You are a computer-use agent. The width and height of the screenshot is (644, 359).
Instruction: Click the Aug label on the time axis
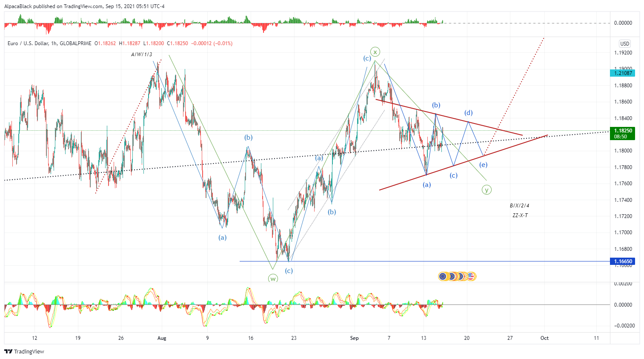point(162,338)
